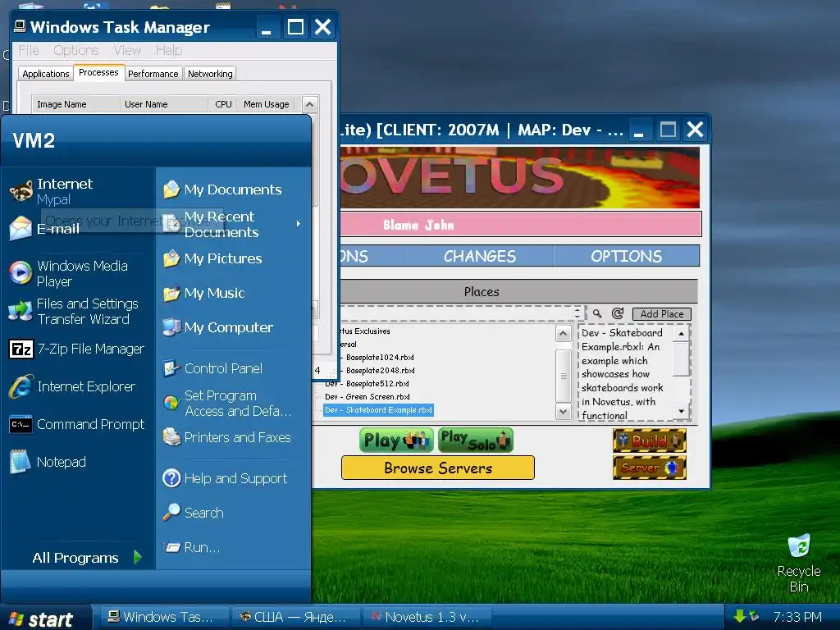Viewport: 840px width, 630px height.
Task: Launch 7-Zip File Manager
Action: point(76,349)
